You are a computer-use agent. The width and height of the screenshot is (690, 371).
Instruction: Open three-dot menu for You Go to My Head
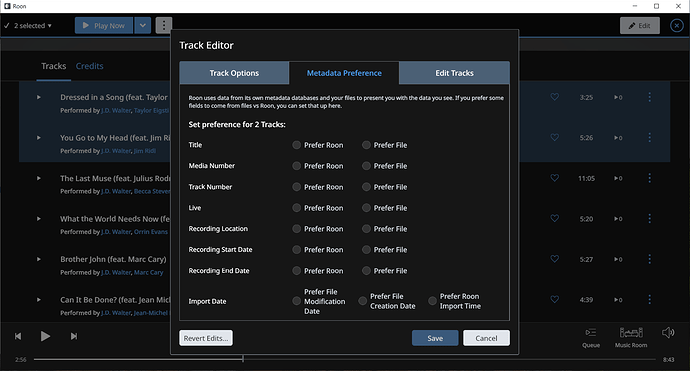coord(650,137)
